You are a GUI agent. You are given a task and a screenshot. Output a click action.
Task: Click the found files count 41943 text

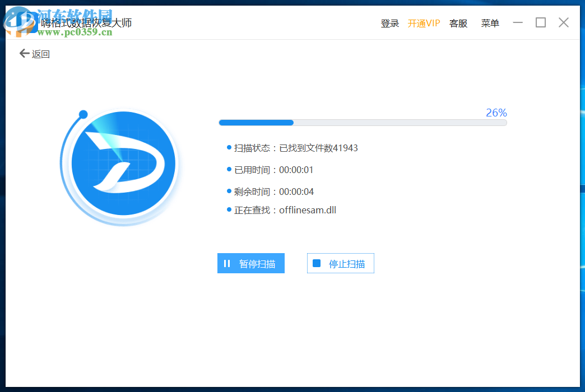[346, 147]
